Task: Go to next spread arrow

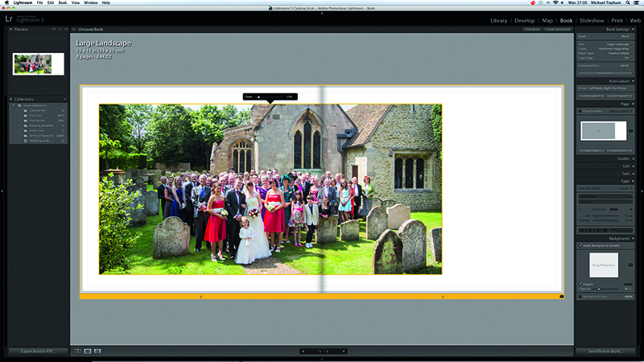Action: click(344, 352)
